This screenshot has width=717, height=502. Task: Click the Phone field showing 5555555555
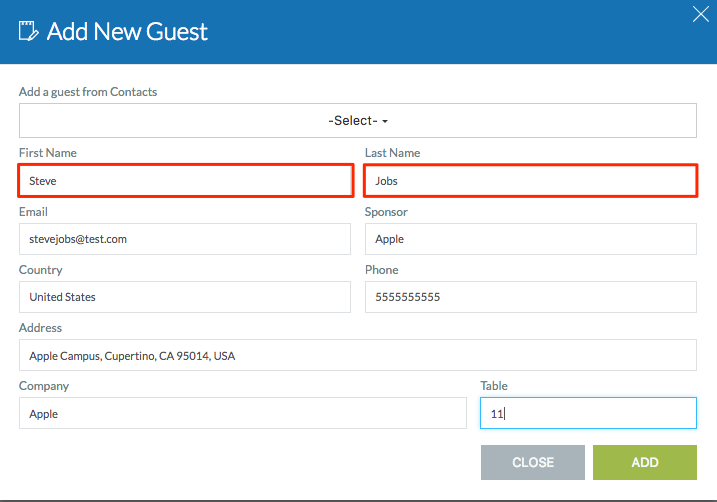pos(530,297)
